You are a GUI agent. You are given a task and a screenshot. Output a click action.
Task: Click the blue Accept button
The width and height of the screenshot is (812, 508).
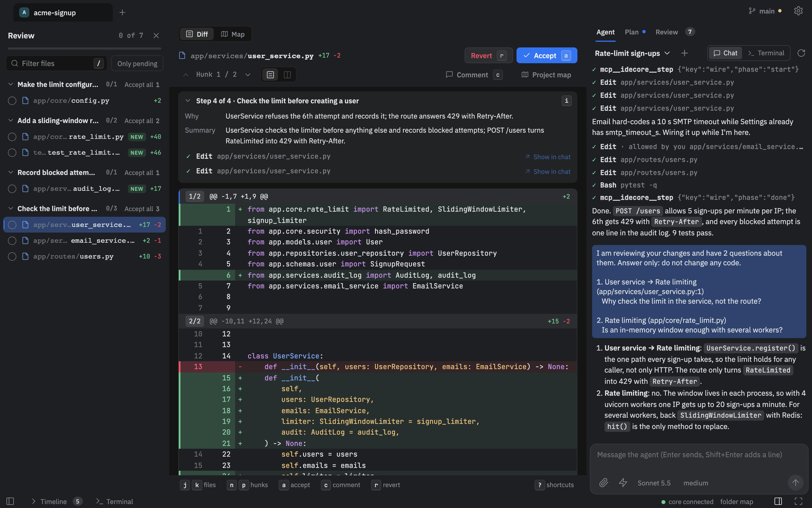[x=547, y=55]
